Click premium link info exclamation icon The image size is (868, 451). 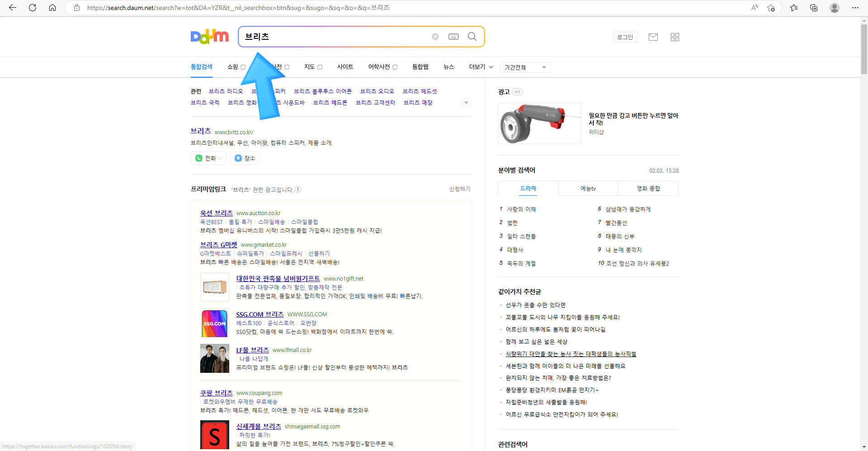298,189
